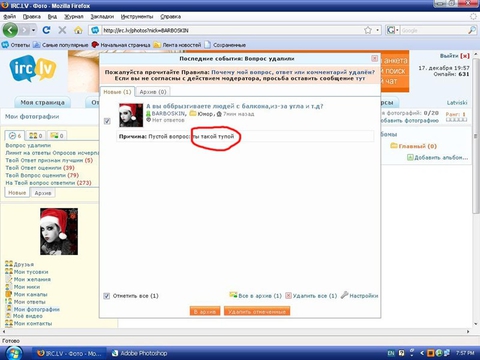The height and width of the screenshot is (360, 480).
Task: Go to the home page icon
Action: coord(78,30)
